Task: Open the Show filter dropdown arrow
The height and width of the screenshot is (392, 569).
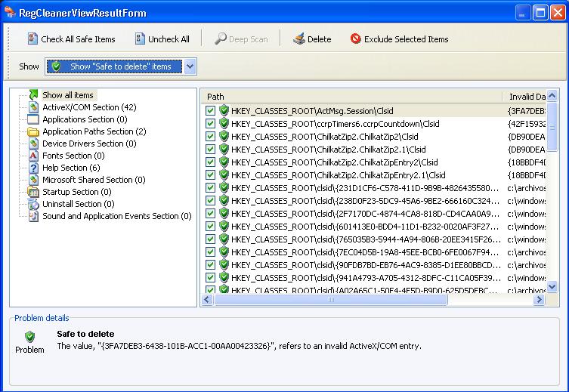Action: pyautogui.click(x=190, y=66)
